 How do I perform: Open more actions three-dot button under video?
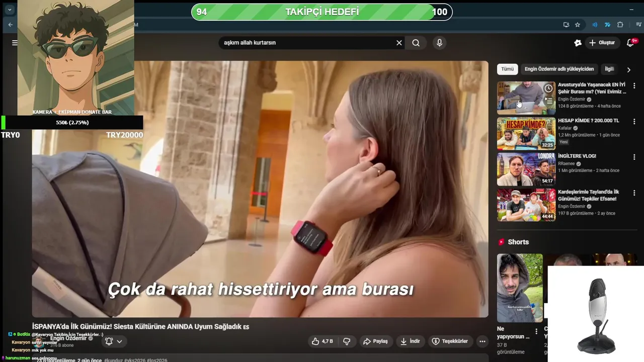point(482,341)
